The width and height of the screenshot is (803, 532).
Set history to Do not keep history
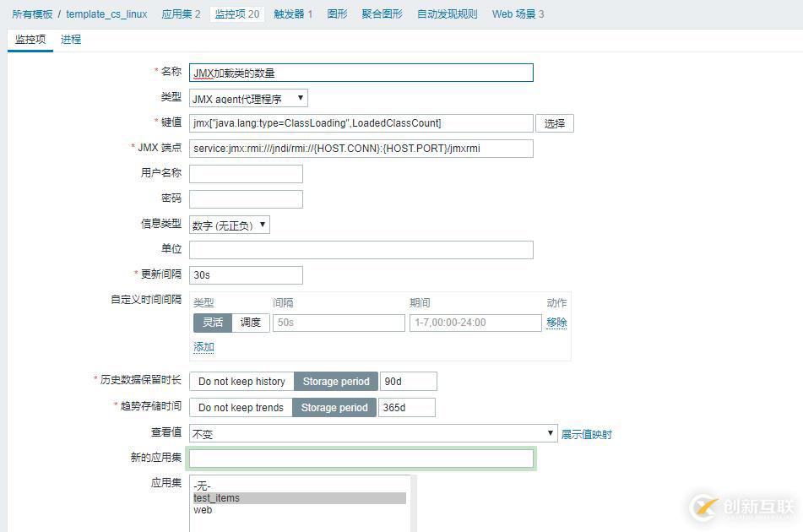(x=241, y=381)
